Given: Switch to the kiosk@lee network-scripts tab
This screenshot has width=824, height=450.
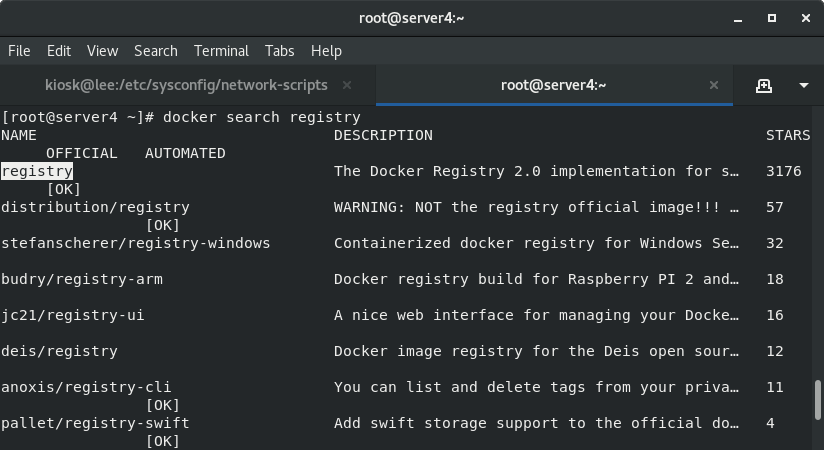Looking at the screenshot, I should pos(188,85).
